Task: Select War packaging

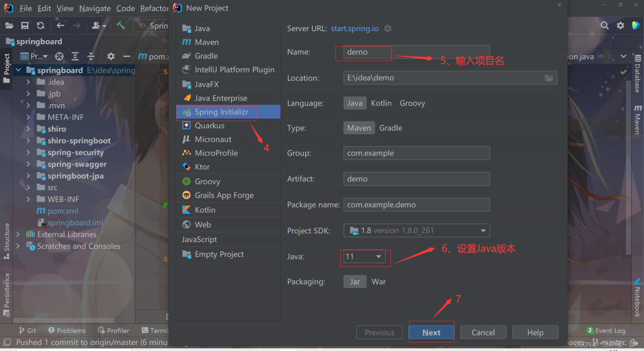Action: [x=378, y=282]
